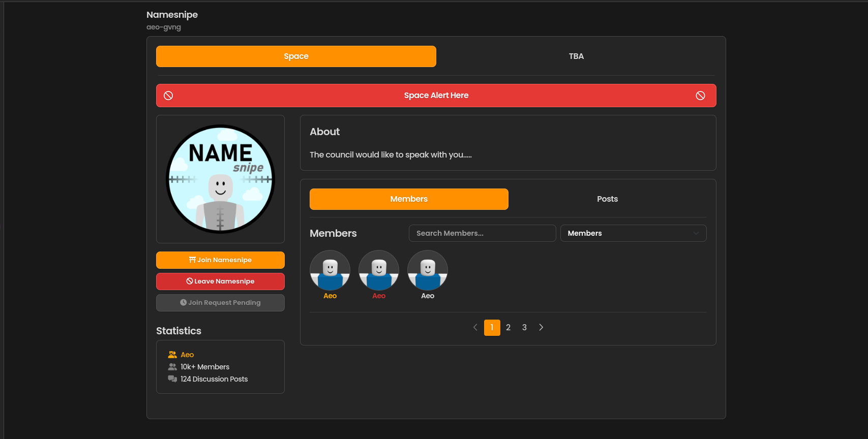Expand the Members filter dropdown

[633, 233]
